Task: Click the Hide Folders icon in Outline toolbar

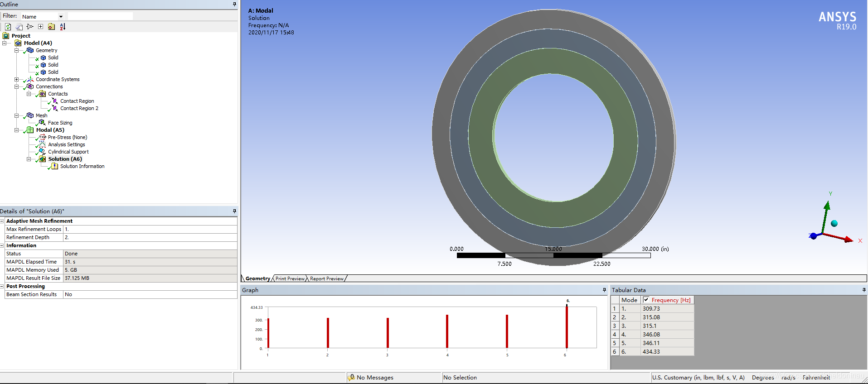Action: tap(51, 27)
